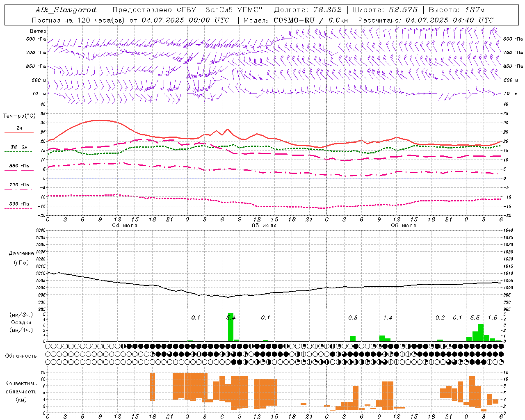Select the Высота: 137м text
525x420 pixels.
[457, 10]
